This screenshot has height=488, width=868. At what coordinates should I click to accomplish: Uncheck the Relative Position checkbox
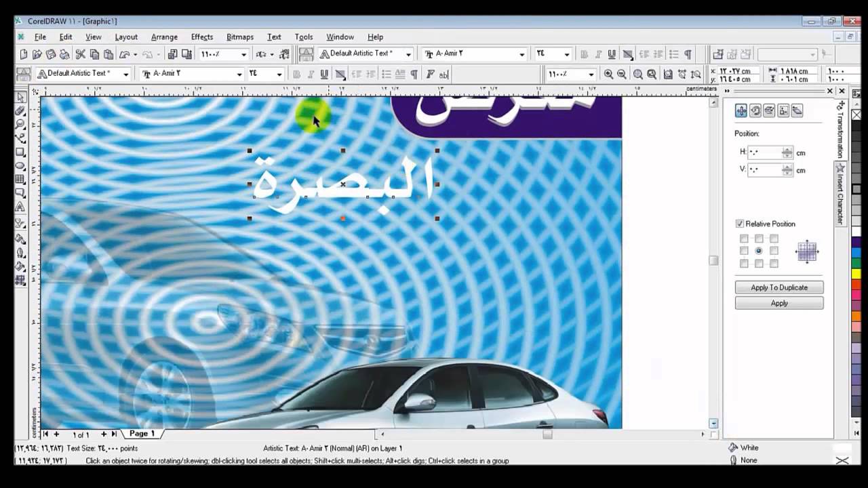click(x=740, y=224)
